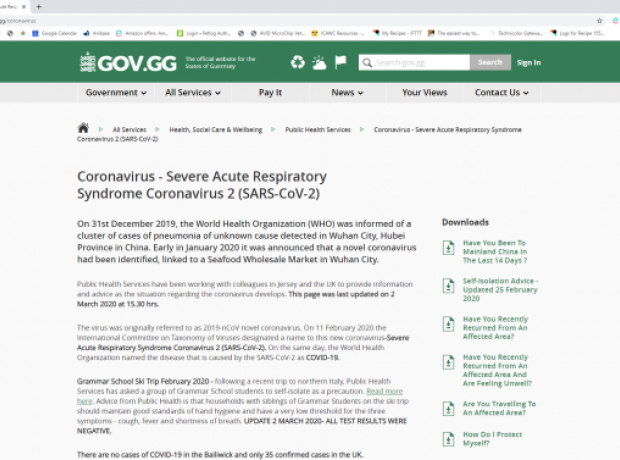Open the Amazon offers bookmark
The height and width of the screenshot is (460, 620).
142,33
